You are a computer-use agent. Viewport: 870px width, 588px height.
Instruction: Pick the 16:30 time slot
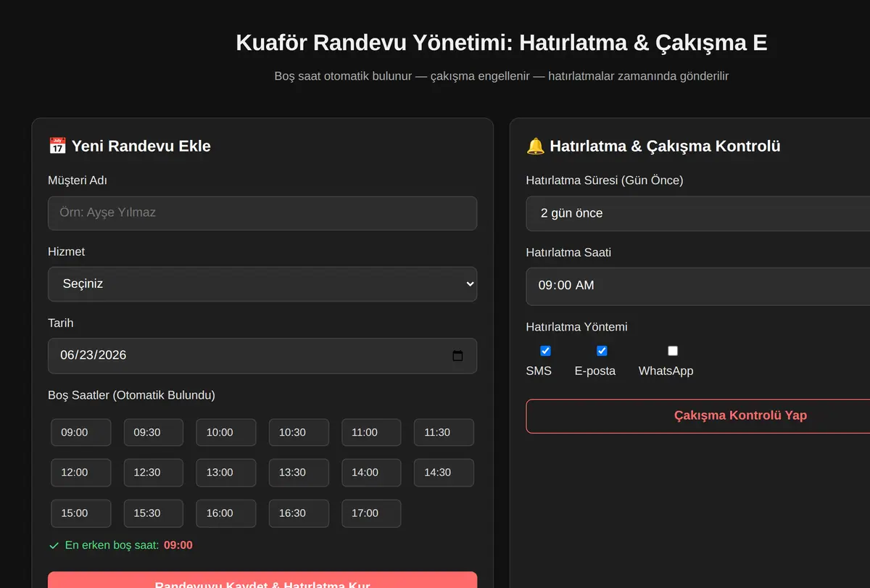tap(299, 513)
